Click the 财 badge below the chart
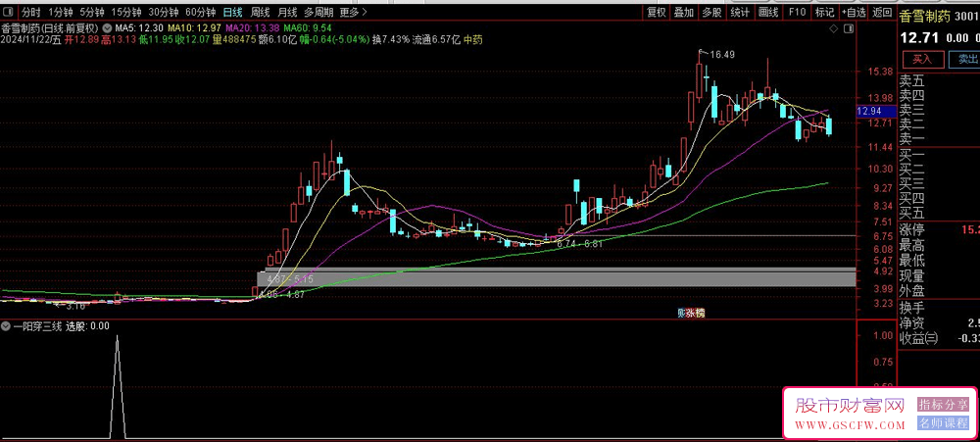Screen dimensions: 980x442 pos(681,314)
